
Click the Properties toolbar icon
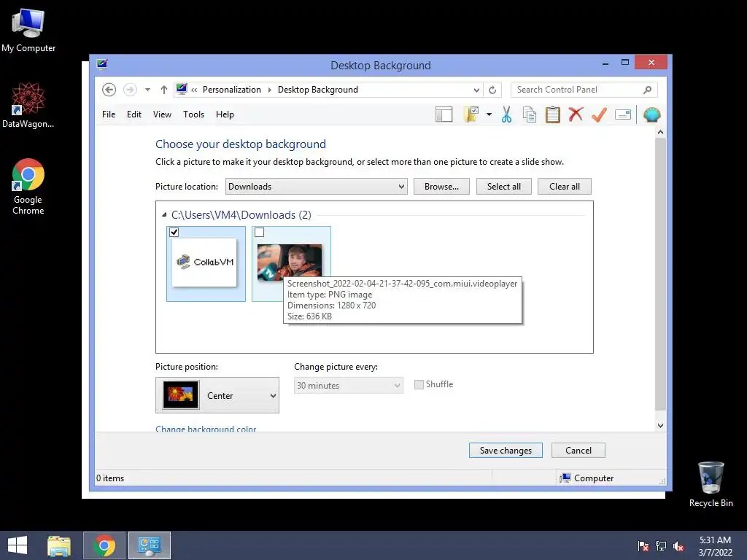coord(623,114)
